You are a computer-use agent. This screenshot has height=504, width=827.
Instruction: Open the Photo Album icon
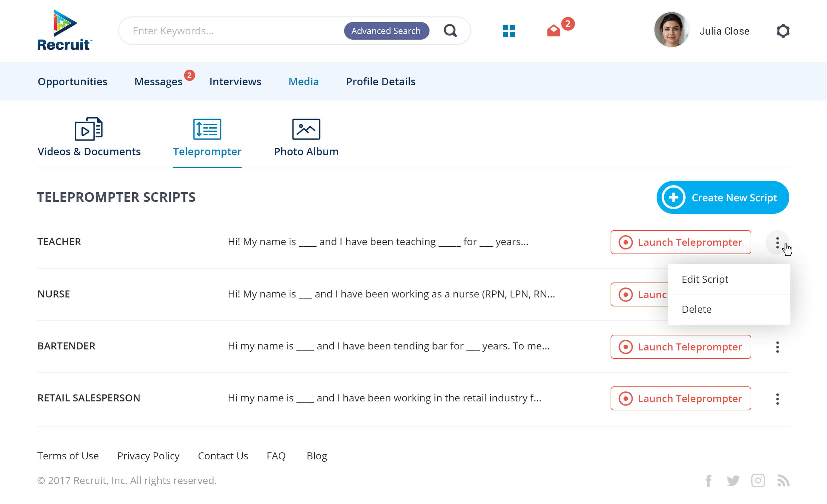click(x=306, y=129)
